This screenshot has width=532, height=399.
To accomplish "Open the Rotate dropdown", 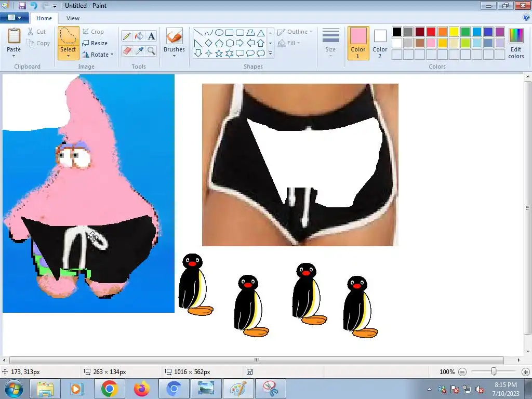I will [x=98, y=54].
